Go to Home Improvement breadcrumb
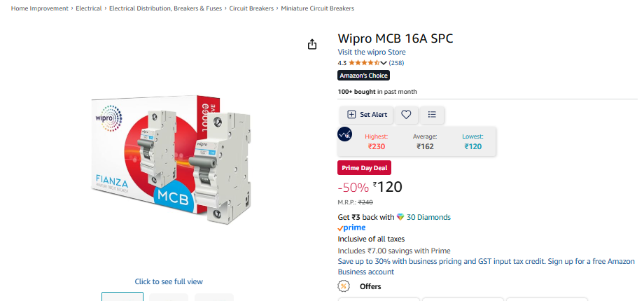 click(40, 8)
